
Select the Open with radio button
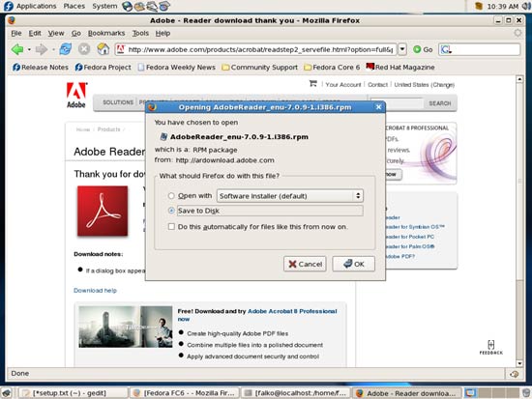tap(171, 195)
